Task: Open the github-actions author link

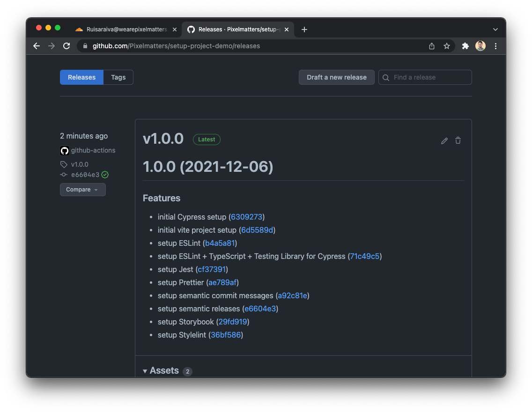Action: 93,150
